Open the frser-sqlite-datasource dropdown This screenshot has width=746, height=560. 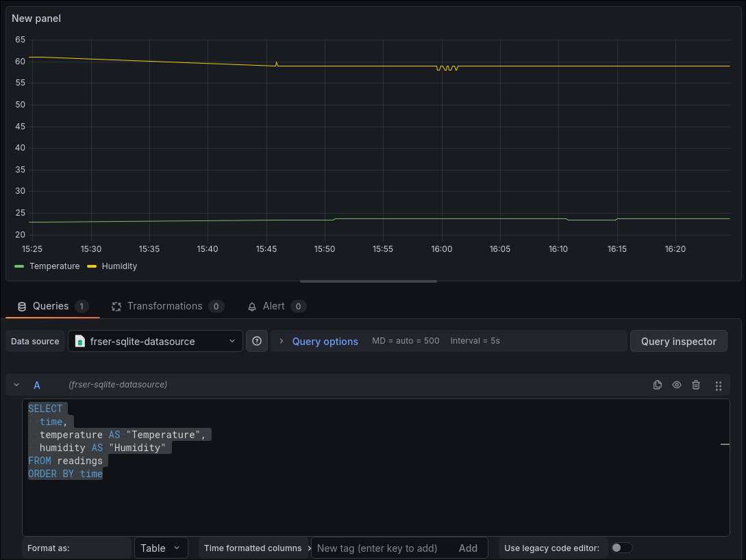155,340
